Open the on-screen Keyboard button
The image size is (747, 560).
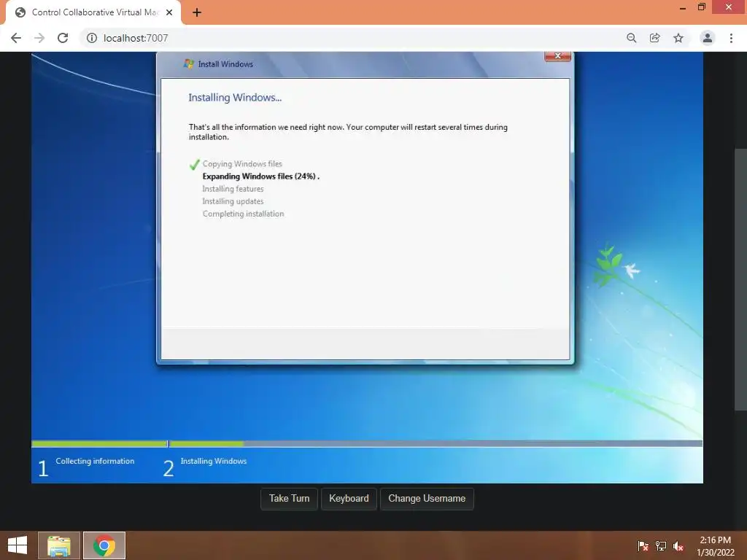pyautogui.click(x=349, y=499)
